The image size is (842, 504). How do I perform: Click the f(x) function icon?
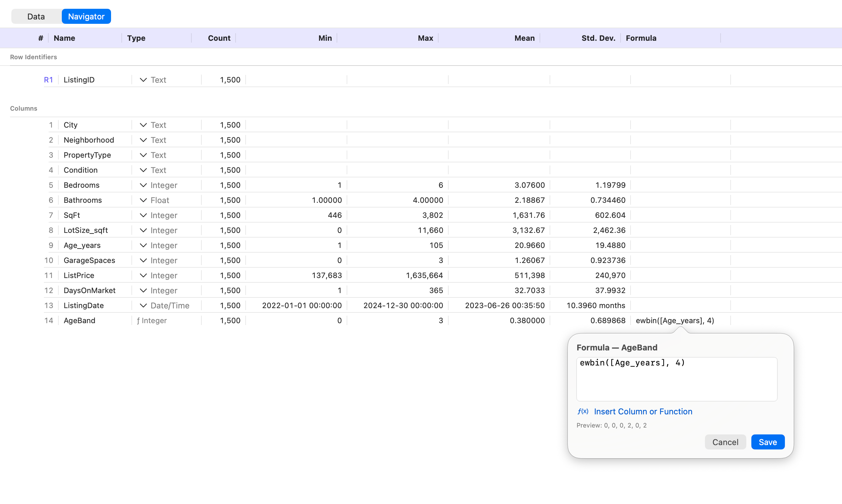tap(583, 411)
